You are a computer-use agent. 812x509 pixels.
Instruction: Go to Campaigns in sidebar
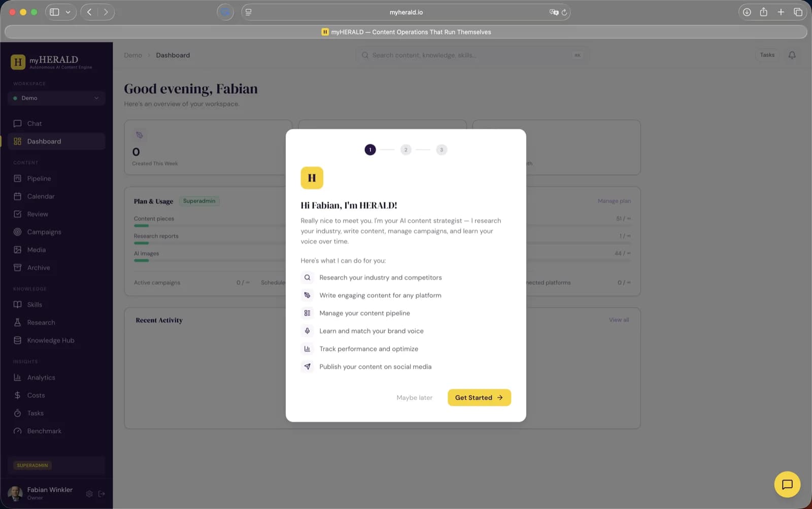pos(56,232)
